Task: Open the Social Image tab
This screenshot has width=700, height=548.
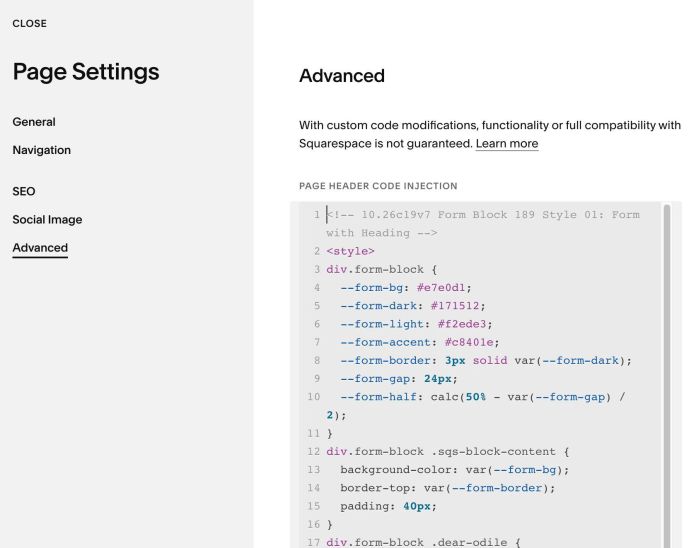Action: (47, 220)
